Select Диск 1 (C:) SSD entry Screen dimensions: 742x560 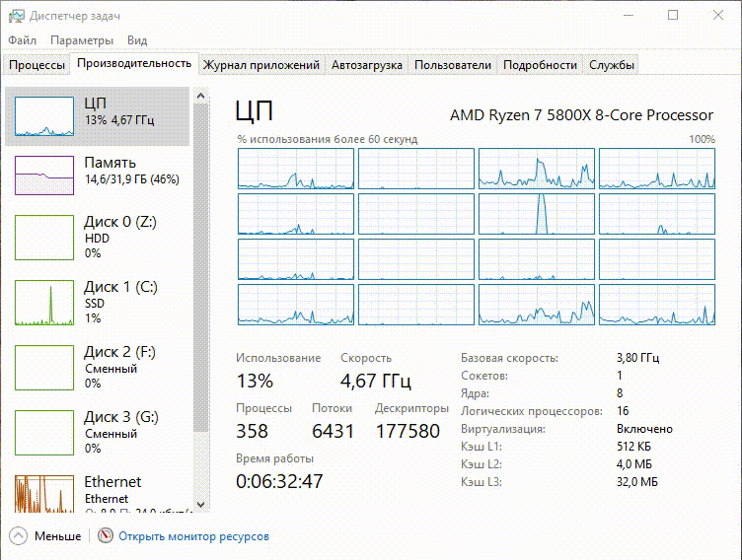tap(97, 303)
